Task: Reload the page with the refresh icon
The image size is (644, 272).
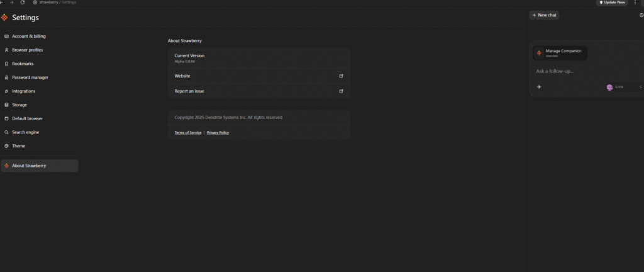Action: 23,3
